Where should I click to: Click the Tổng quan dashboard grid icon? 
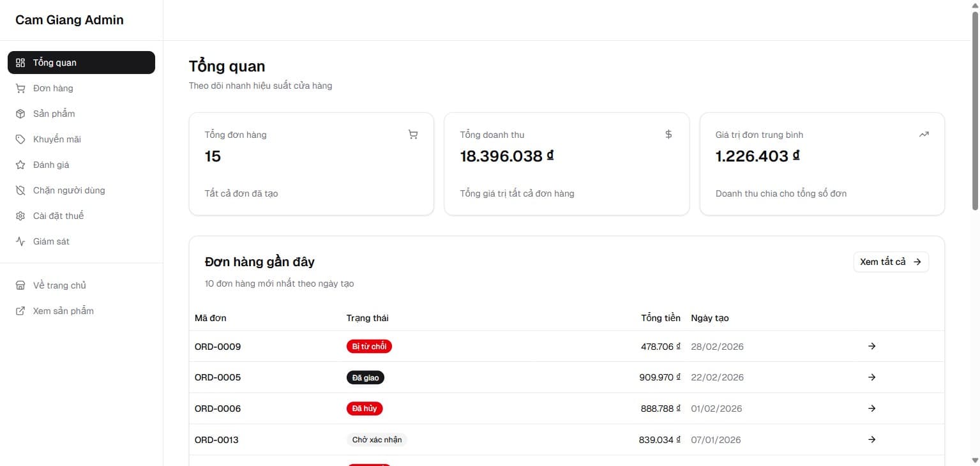tap(20, 63)
